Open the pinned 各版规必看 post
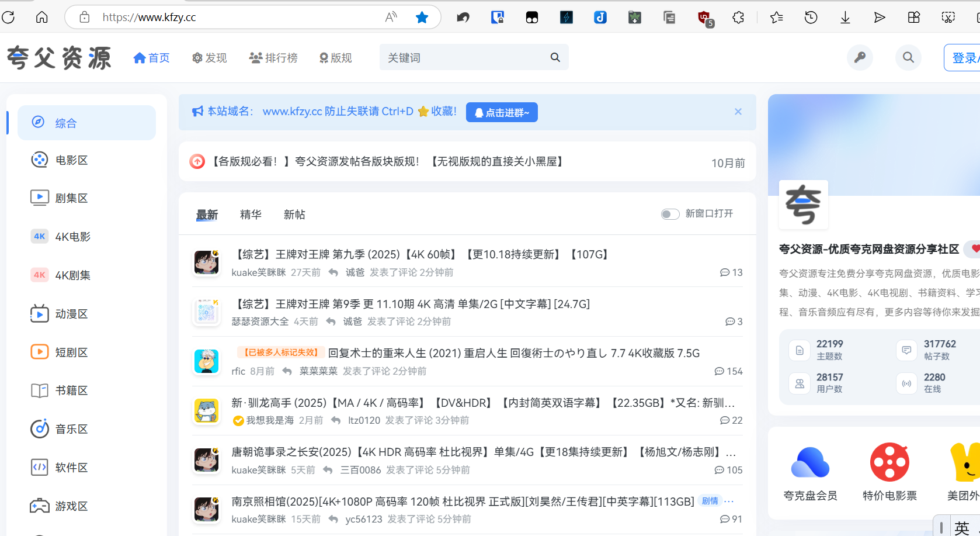This screenshot has height=536, width=980. [387, 161]
